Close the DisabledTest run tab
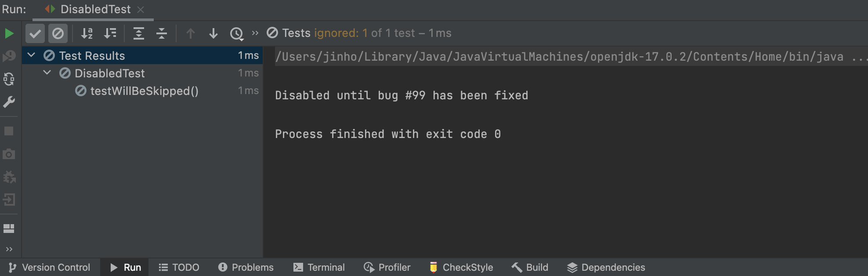868x276 pixels. (141, 10)
